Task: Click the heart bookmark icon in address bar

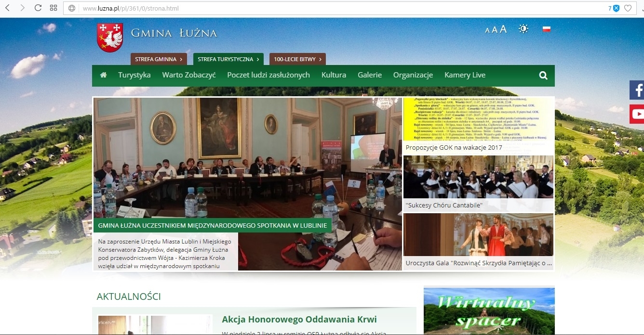Action: click(x=628, y=8)
